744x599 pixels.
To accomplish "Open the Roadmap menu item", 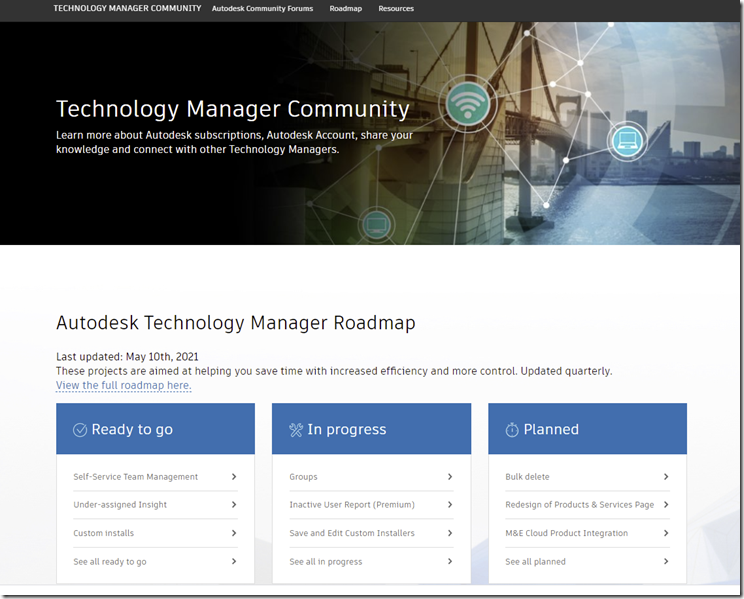I will click(x=346, y=9).
